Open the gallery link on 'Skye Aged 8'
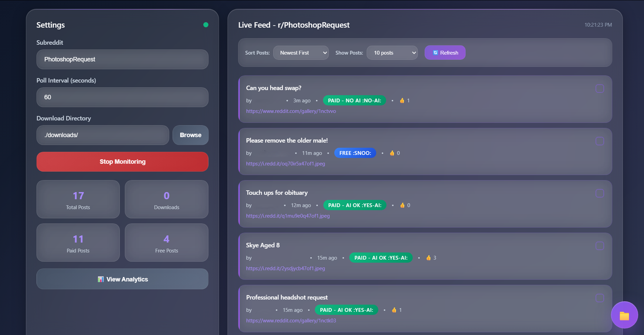 [x=285, y=268]
